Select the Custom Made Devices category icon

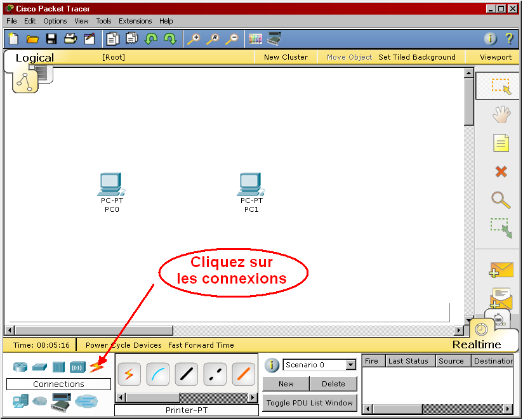[61, 402]
